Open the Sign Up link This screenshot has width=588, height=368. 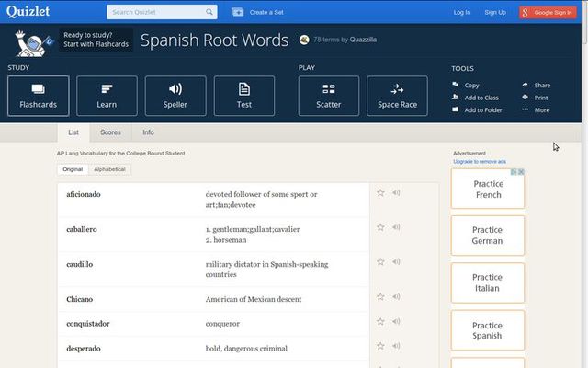point(495,12)
